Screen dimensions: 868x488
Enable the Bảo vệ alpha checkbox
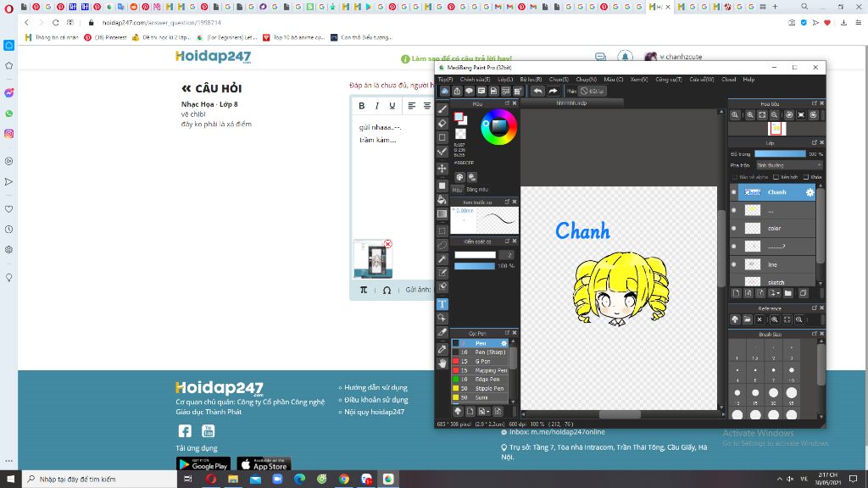pos(735,177)
